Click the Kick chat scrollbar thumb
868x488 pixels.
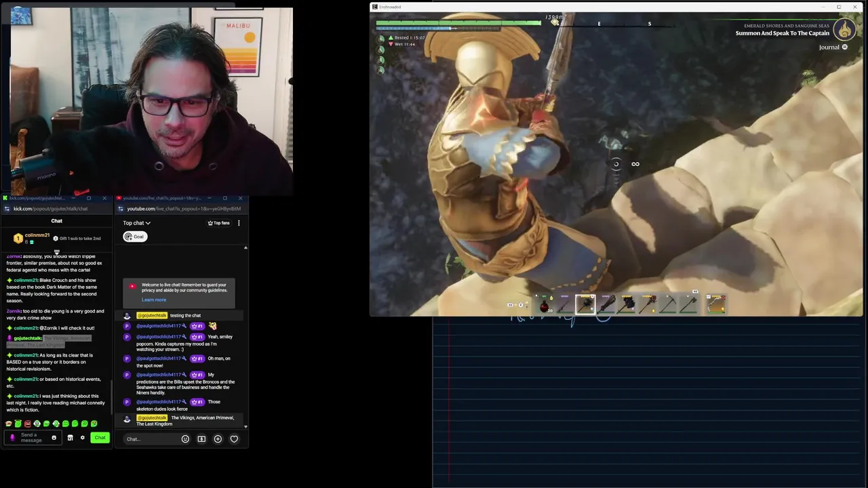(111, 399)
